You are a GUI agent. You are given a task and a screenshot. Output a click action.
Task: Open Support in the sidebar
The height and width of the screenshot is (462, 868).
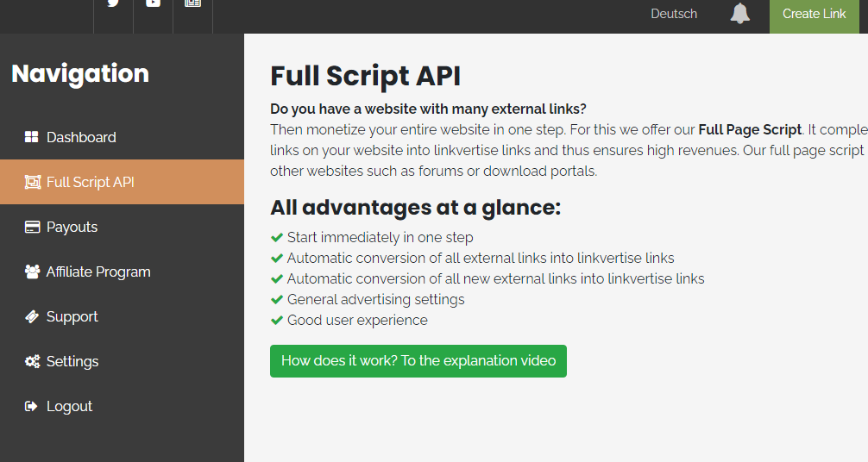pyautogui.click(x=72, y=316)
